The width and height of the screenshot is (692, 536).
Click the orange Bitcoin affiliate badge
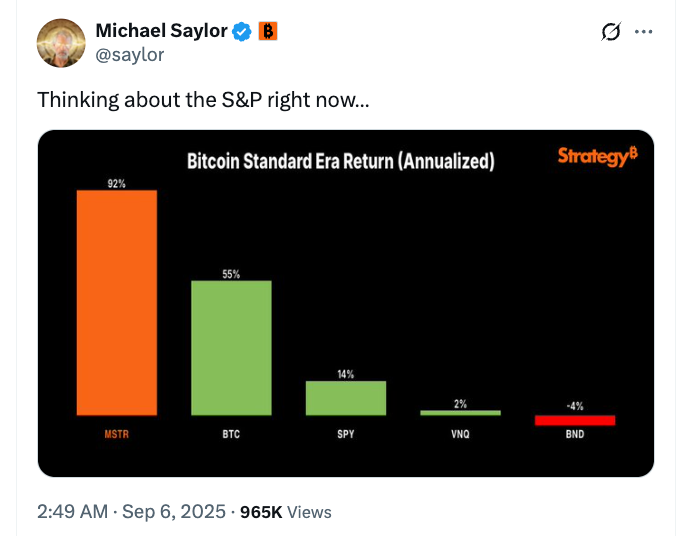tap(268, 32)
